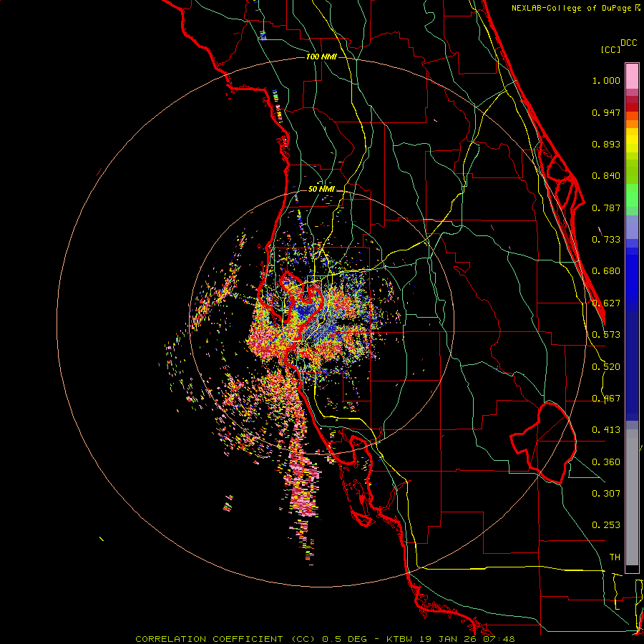Click the KTBW station identifier in the caption
Screen dimensions: 644x644
(401, 638)
